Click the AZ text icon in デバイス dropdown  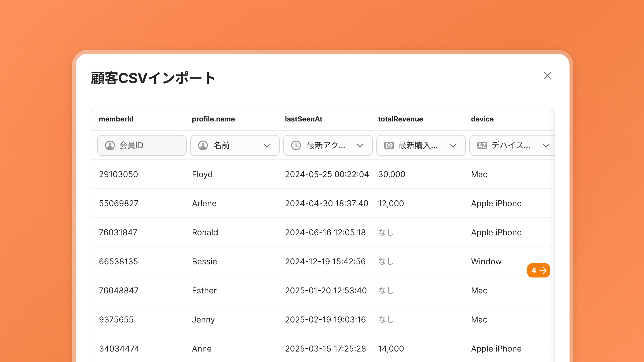click(x=482, y=145)
